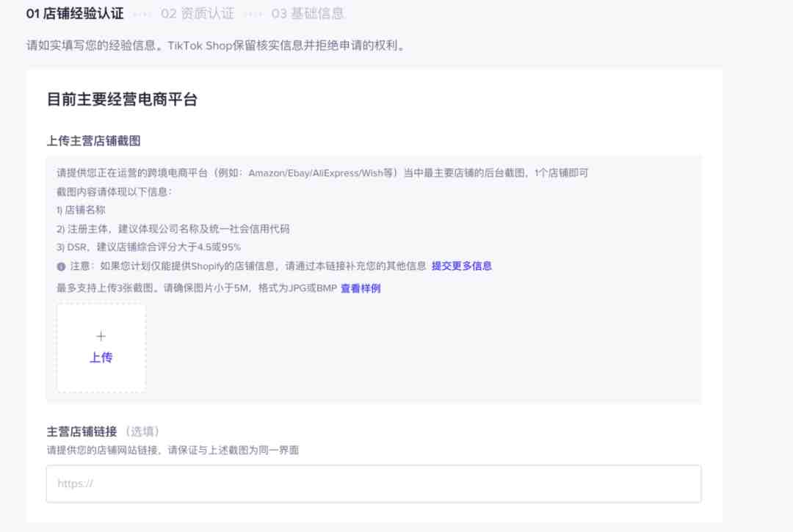Image resolution: width=793 pixels, height=532 pixels.
Task: Go to step 02 资质认证
Action: pos(198,14)
